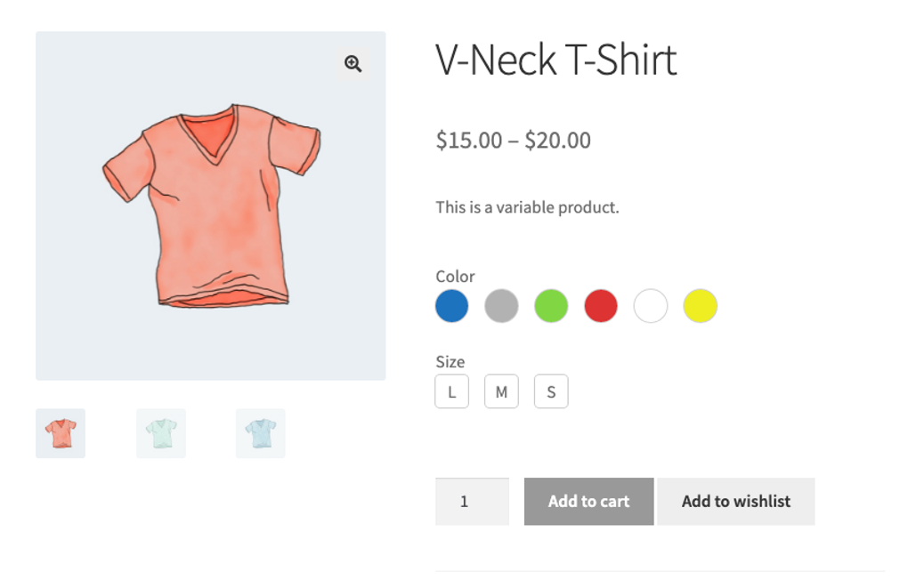
Task: View the blue t-shirt thumbnail
Action: coord(261,433)
